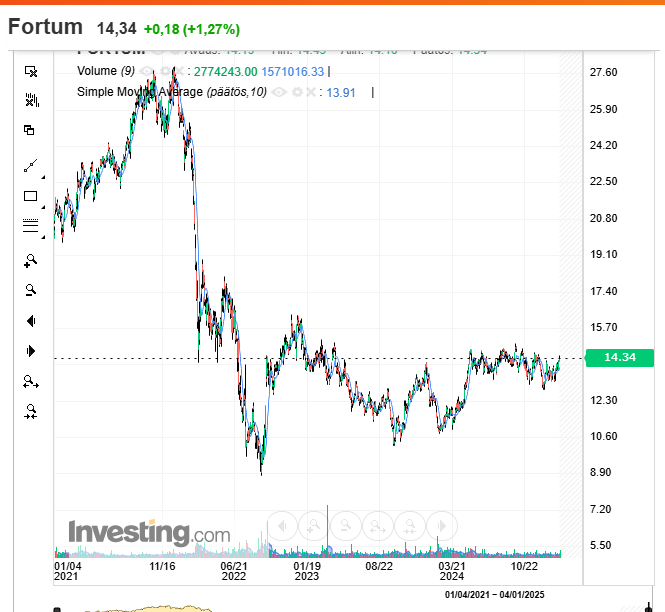Image resolution: width=665 pixels, height=612 pixels.
Task: Compress time scale with left toolbar magnifier arrows
Action: [x=31, y=411]
